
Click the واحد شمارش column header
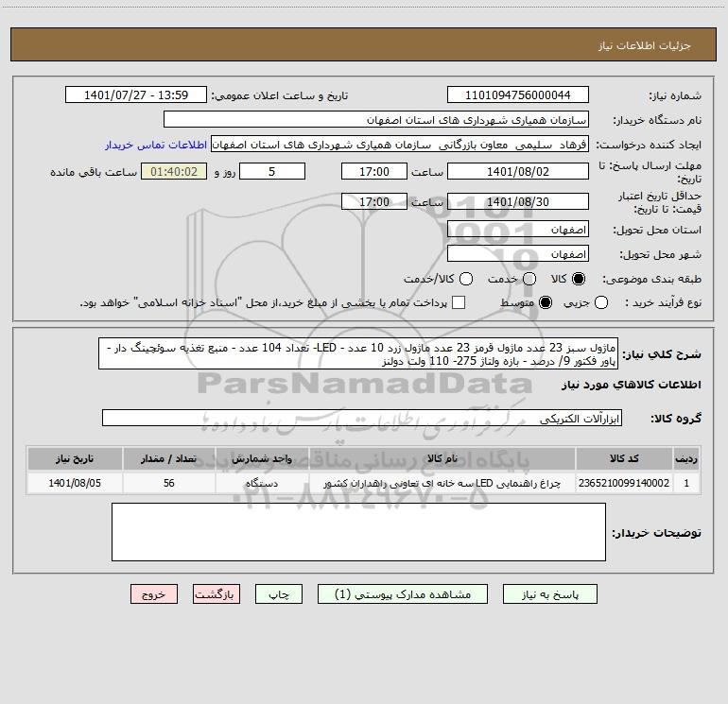pyautogui.click(x=262, y=458)
